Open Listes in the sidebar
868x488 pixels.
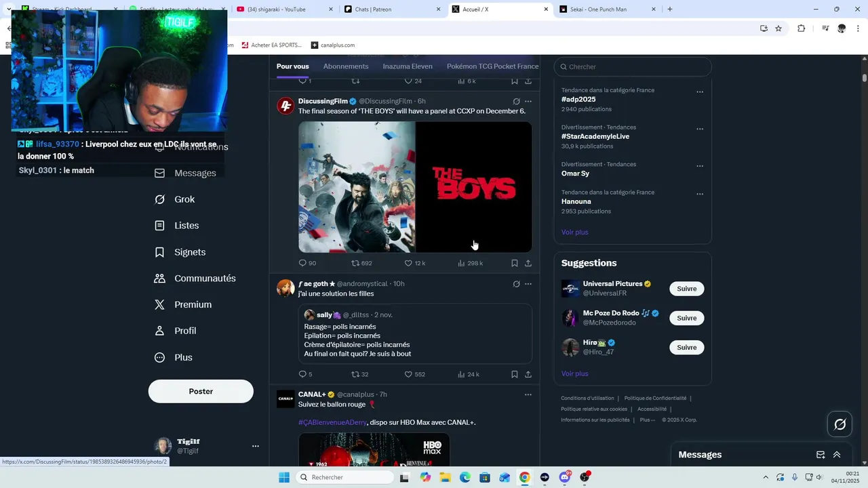tap(176, 226)
